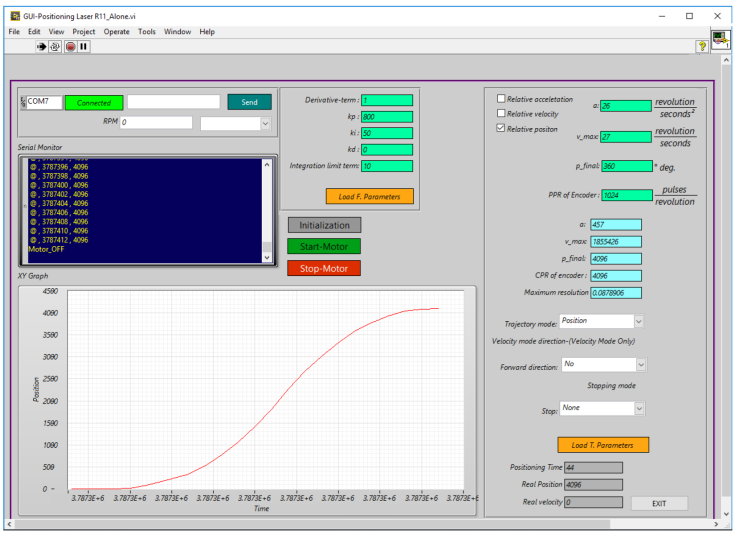Open the Context Help question mark icon
Screen dimensions: 737x536
click(702, 46)
